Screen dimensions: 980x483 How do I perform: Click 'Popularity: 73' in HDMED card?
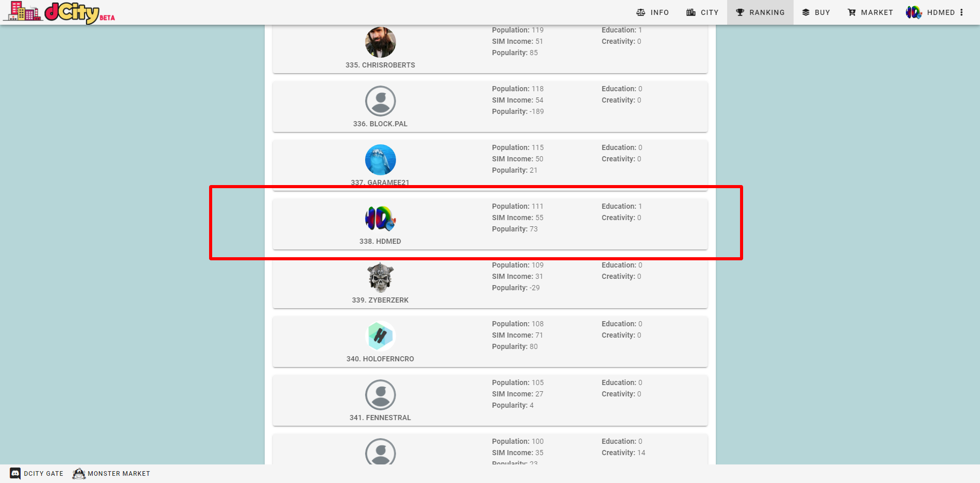(x=515, y=229)
